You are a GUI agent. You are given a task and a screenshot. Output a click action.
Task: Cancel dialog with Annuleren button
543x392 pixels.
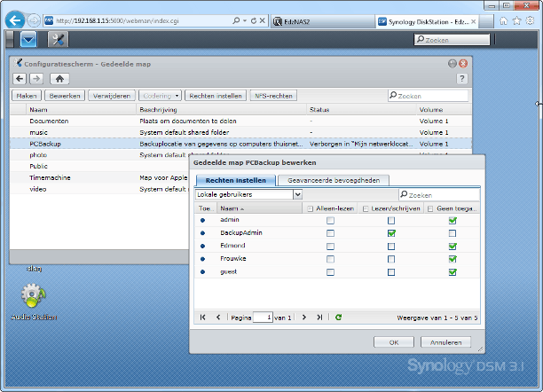coord(445,342)
